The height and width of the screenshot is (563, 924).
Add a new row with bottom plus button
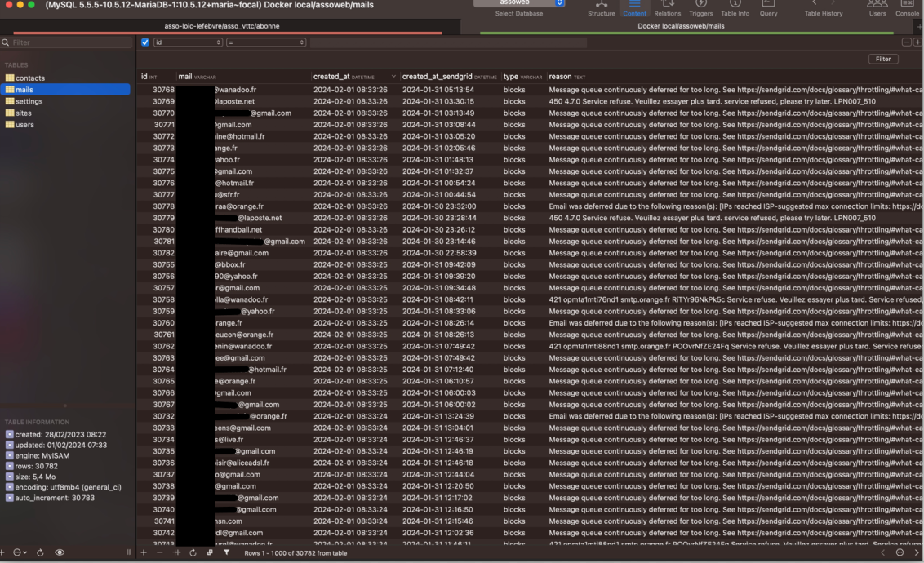(144, 552)
